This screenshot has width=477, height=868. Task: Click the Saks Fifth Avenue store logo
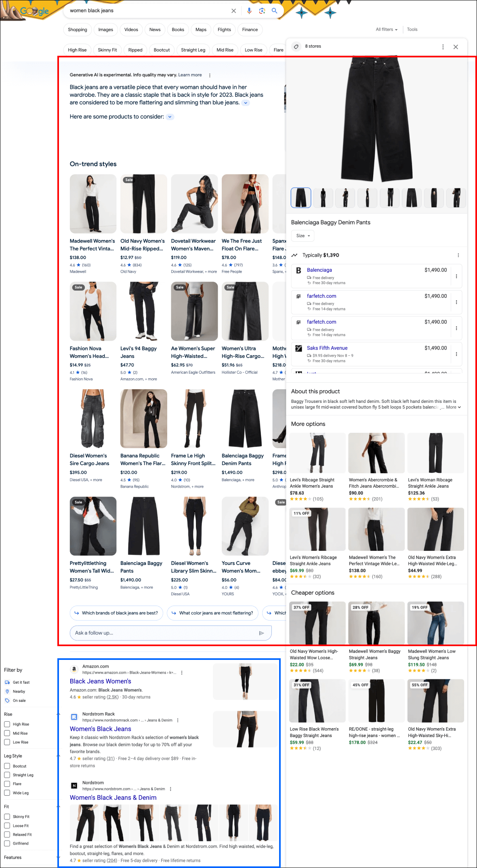pyautogui.click(x=298, y=348)
